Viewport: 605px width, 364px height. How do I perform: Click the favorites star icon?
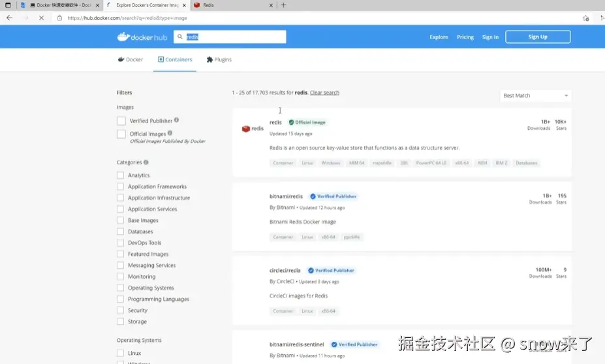coord(585,18)
